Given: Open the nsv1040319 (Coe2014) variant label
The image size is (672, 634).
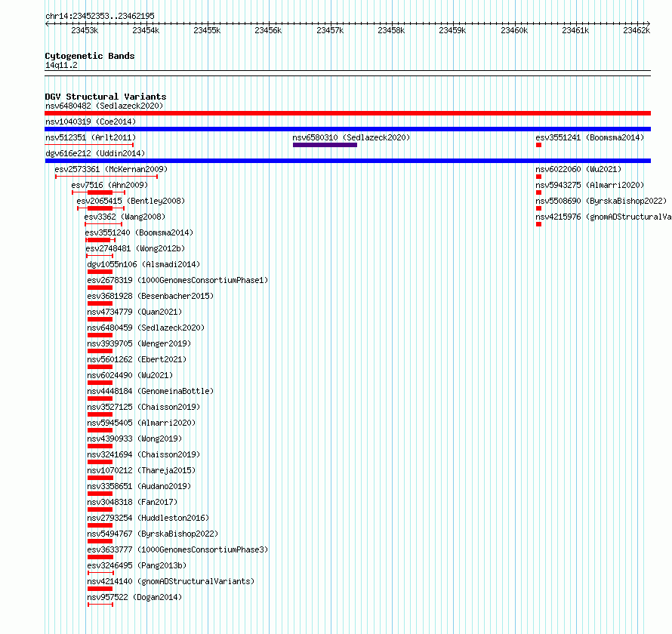Looking at the screenshot, I should tap(91, 122).
